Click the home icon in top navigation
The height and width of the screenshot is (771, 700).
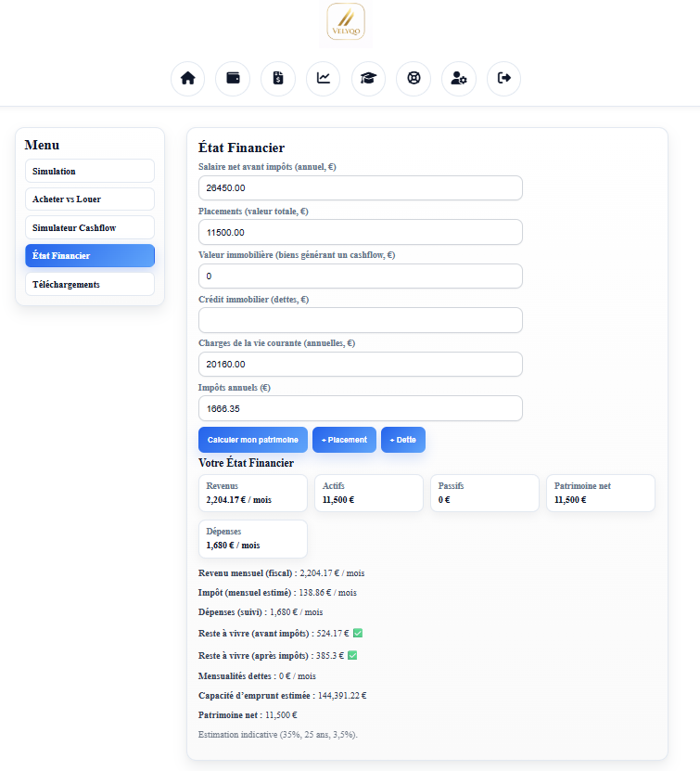coord(187,78)
